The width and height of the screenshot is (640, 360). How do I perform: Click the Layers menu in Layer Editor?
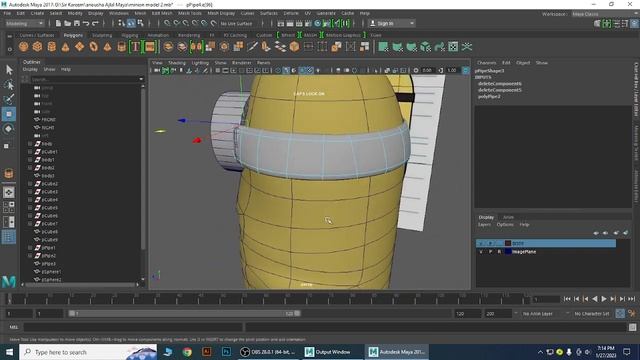[484, 225]
